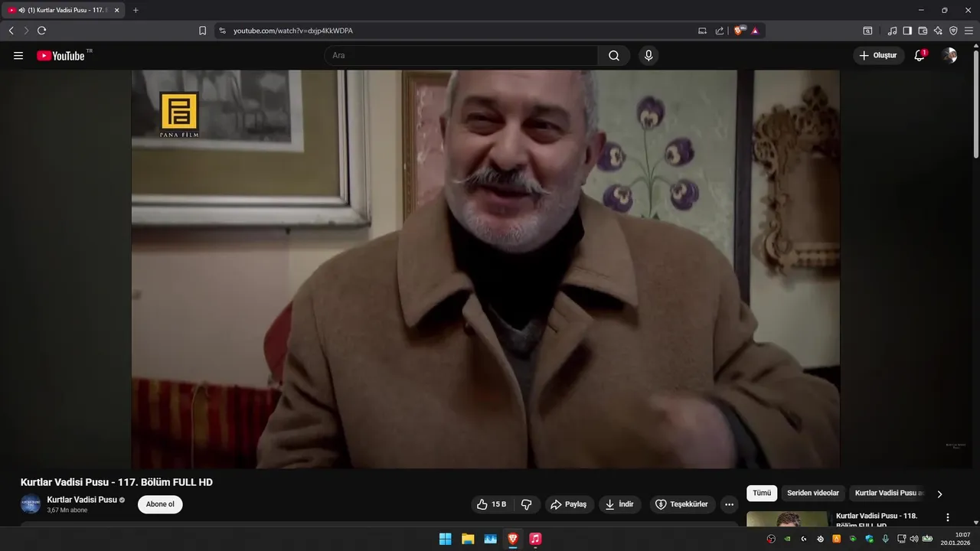Viewport: 980px width, 551px height.
Task: Select the Tümü filter chip
Action: point(762,494)
